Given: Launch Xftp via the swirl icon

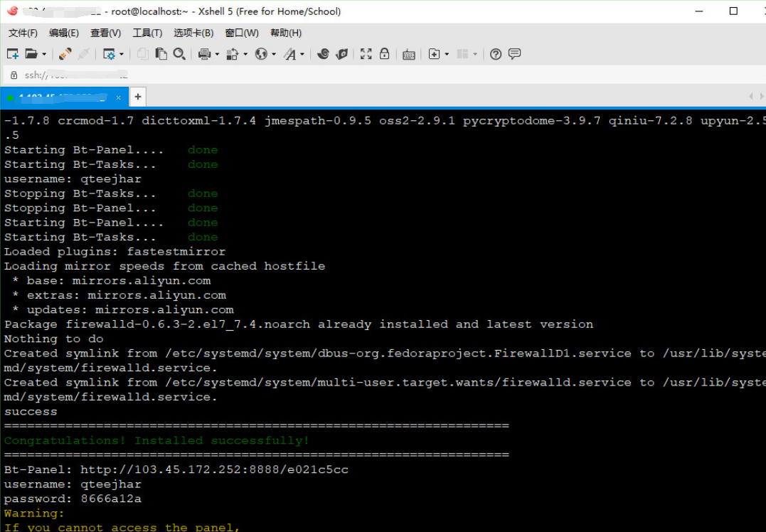Looking at the screenshot, I should pos(323,54).
